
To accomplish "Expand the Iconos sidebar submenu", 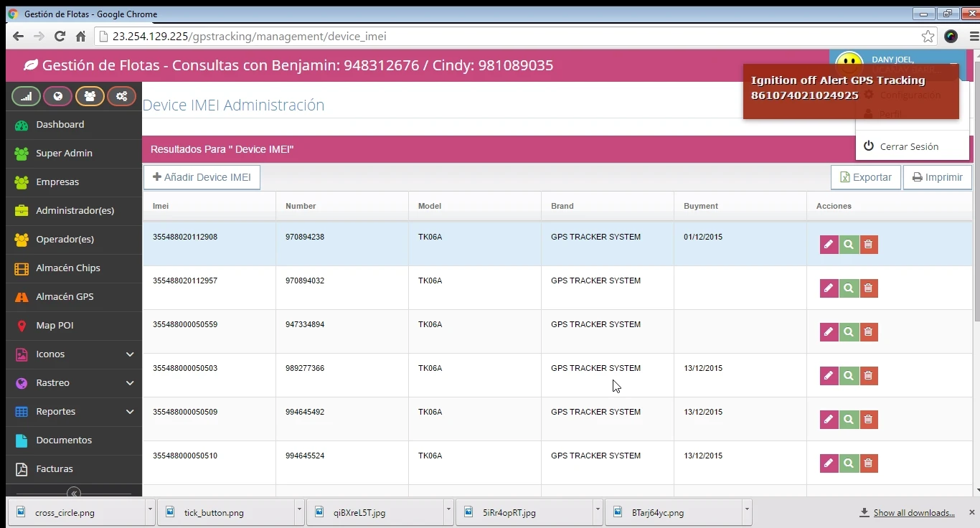I will point(130,354).
